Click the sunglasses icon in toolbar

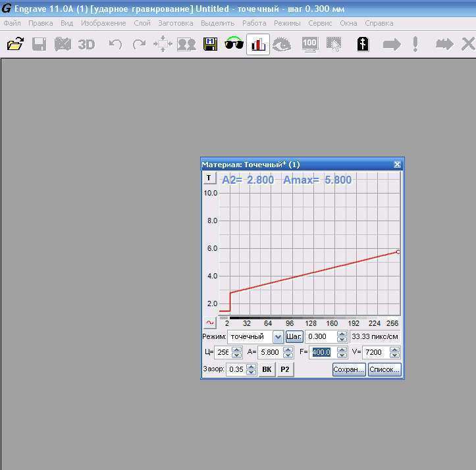(x=234, y=45)
